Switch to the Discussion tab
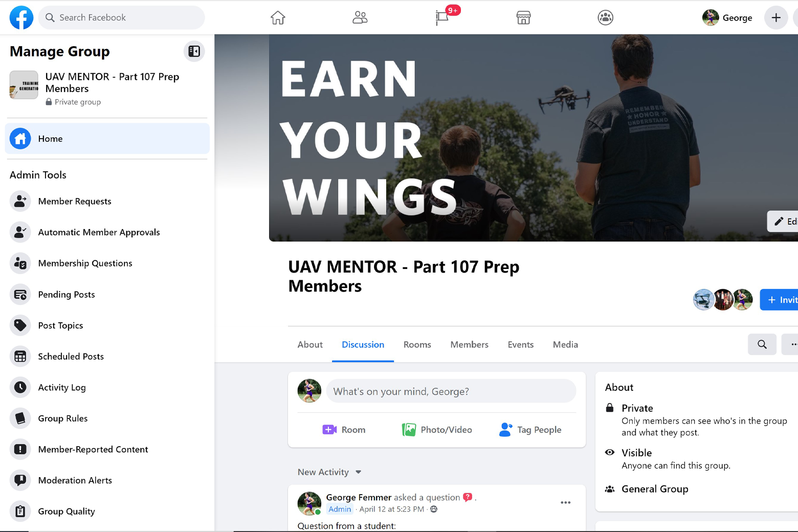The height and width of the screenshot is (532, 798). [363, 345]
